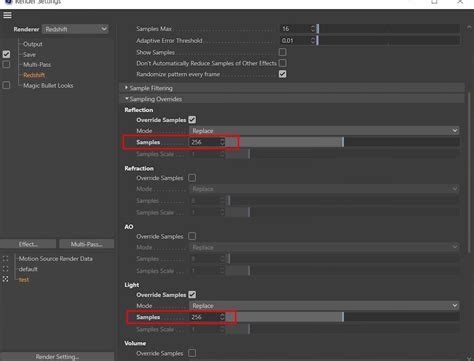The height and width of the screenshot is (361, 474).
Task: Enable the Magic Bullet Looks checkbox
Action: click(6, 85)
